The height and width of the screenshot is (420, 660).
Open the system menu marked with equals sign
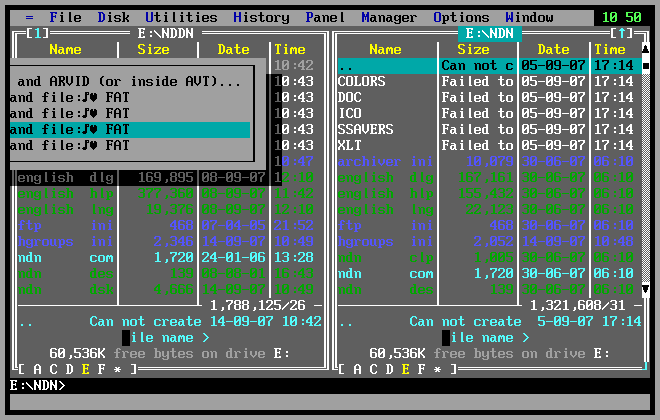[29, 17]
